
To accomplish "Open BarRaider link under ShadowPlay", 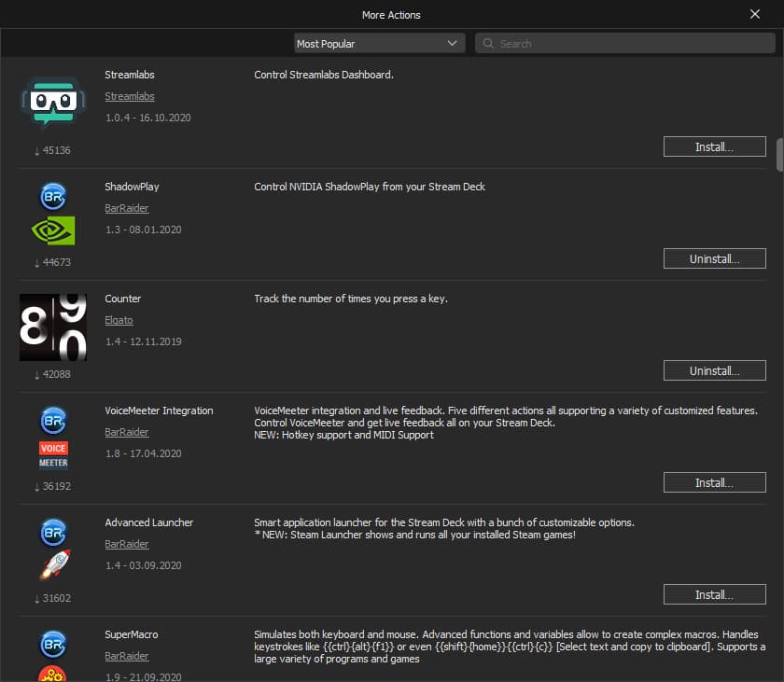I will (x=127, y=208).
